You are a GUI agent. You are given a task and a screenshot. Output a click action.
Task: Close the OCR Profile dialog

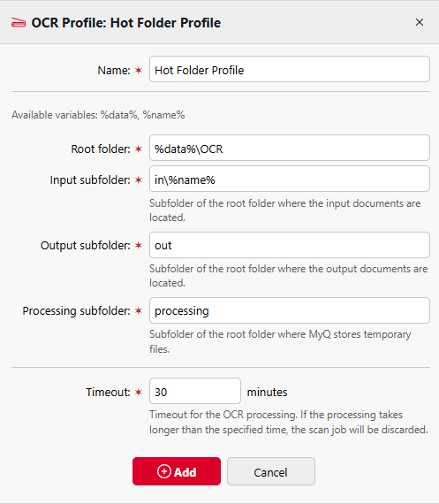click(419, 22)
